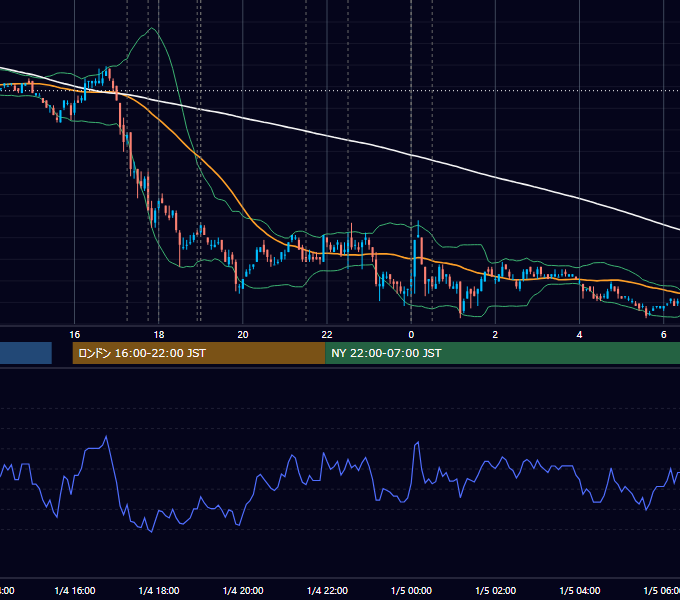Click the 1/5 02:00 date label
The width and height of the screenshot is (680, 600).
click(x=495, y=590)
